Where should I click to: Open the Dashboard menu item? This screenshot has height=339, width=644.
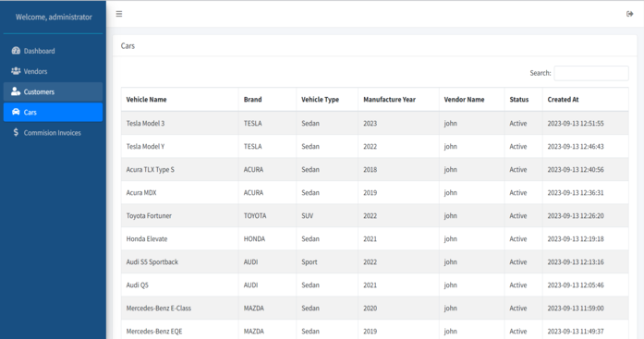tap(53, 51)
